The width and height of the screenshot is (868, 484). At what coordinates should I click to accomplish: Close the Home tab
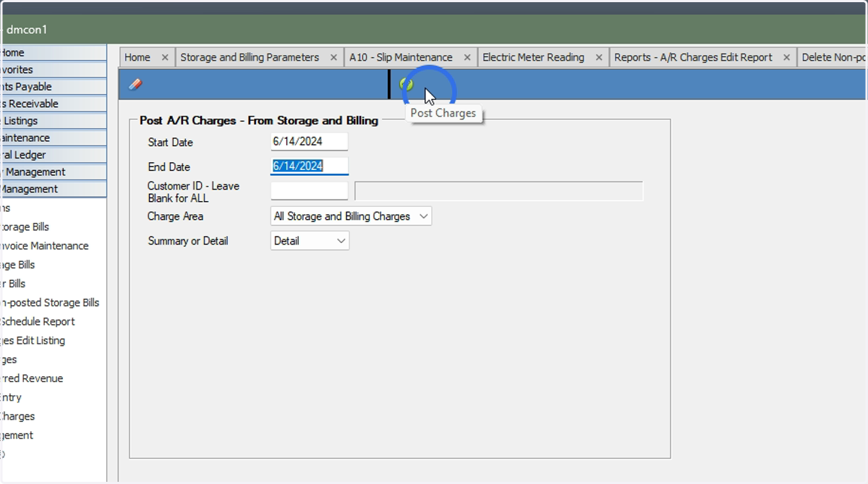coord(165,57)
